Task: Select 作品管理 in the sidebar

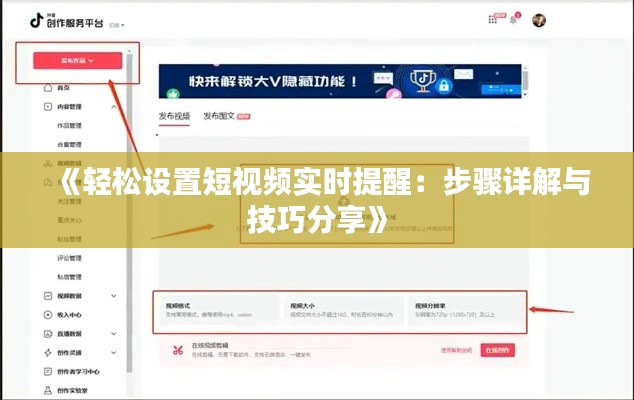Action: click(70, 125)
